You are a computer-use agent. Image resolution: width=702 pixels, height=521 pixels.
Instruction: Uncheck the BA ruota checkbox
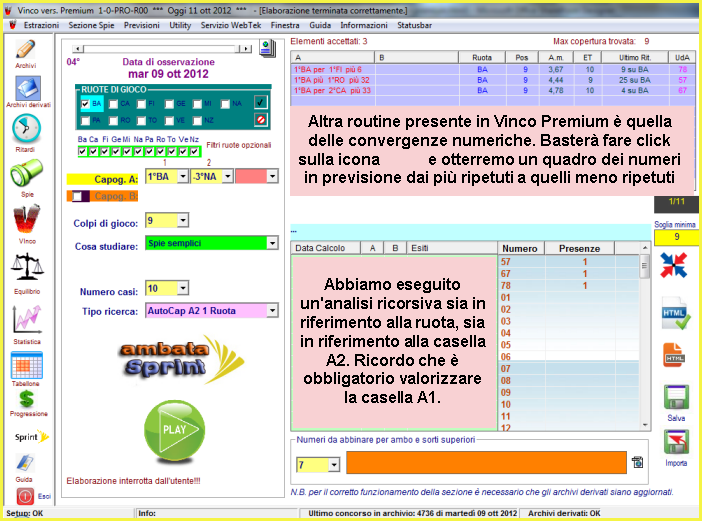(85, 104)
